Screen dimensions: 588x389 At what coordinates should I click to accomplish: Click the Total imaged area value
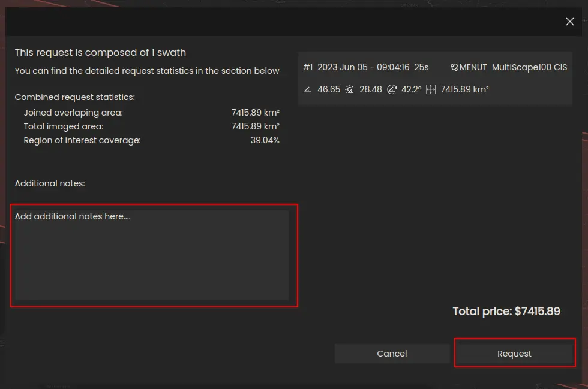click(255, 126)
